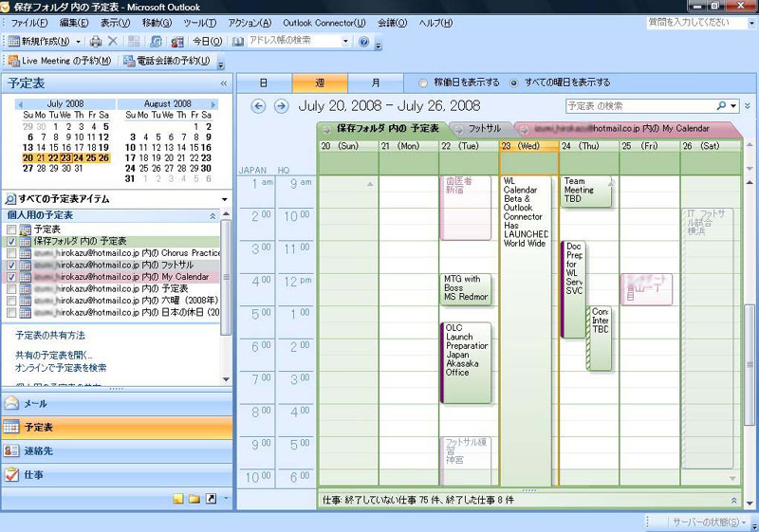Check the 六曜 (2008年) calendar checkbox

pyautogui.click(x=11, y=301)
